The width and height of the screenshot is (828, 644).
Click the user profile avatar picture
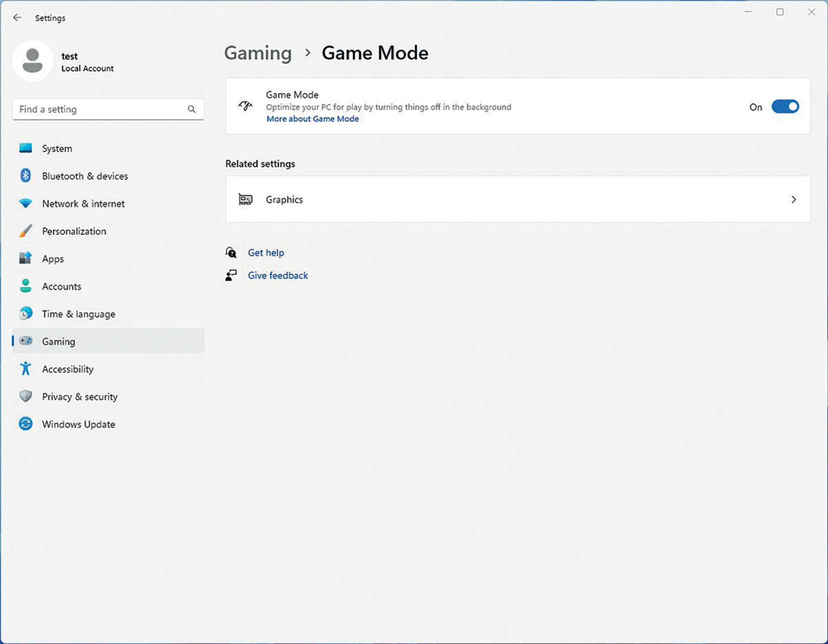[33, 60]
